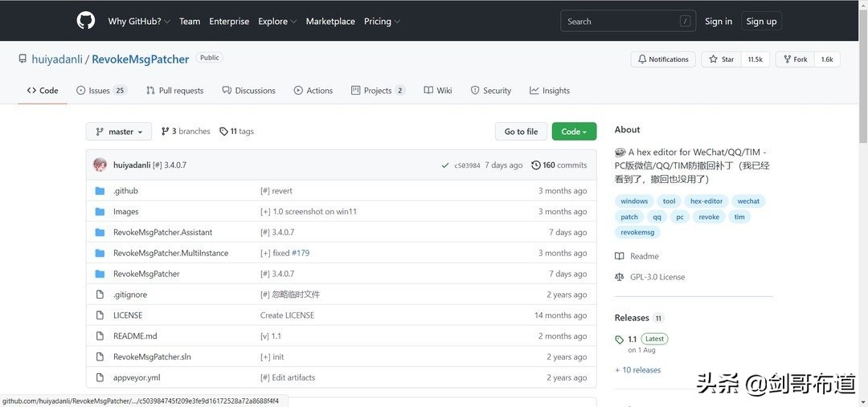Focus the GitHub search field
Image resolution: width=868 pixels, height=407 pixels.
[617, 22]
